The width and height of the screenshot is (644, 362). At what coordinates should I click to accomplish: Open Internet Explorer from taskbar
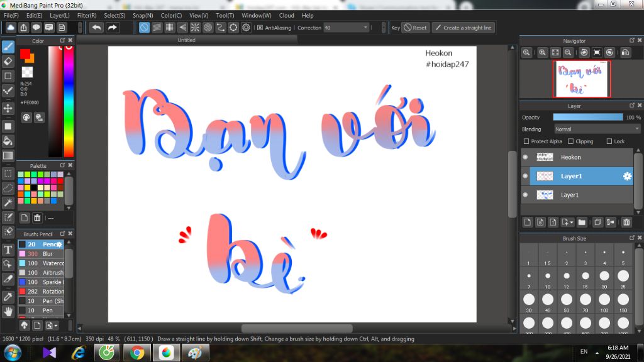pyautogui.click(x=78, y=353)
